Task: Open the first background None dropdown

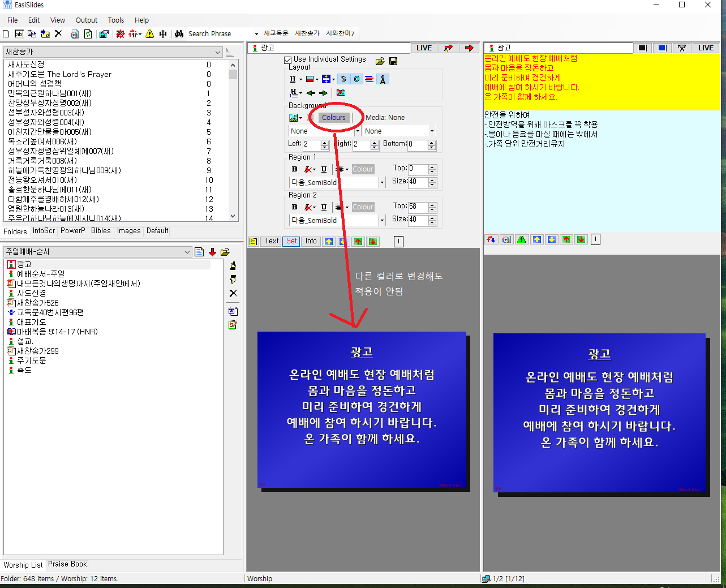Action: pos(358,131)
